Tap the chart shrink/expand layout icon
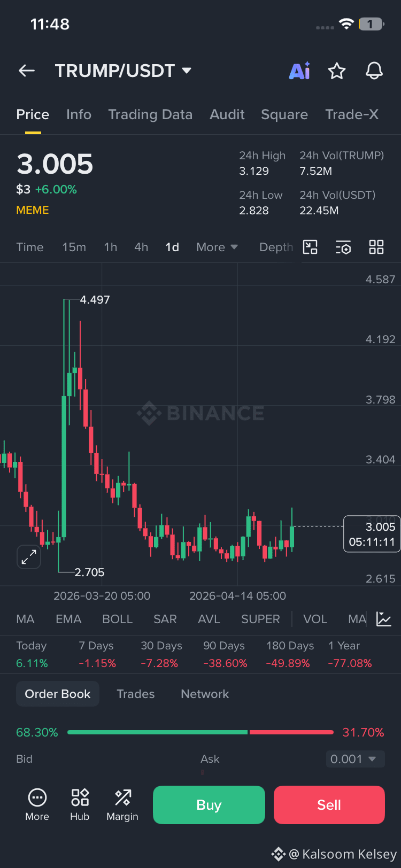This screenshot has width=401, height=868. click(310, 247)
